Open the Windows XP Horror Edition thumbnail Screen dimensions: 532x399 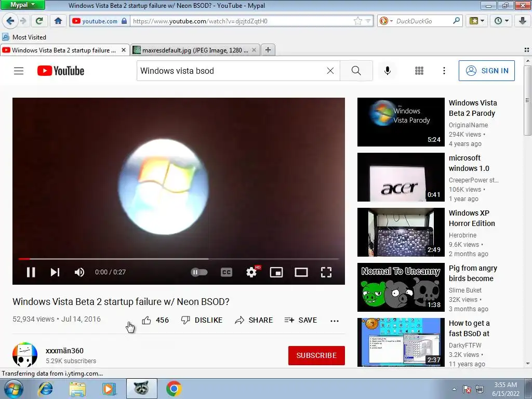pos(401,232)
